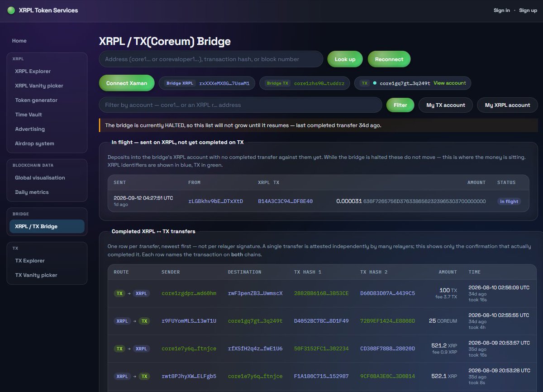543x392 pixels.
Task: Open sender core1e7y6q…ftnjce
Action: tap(189, 349)
